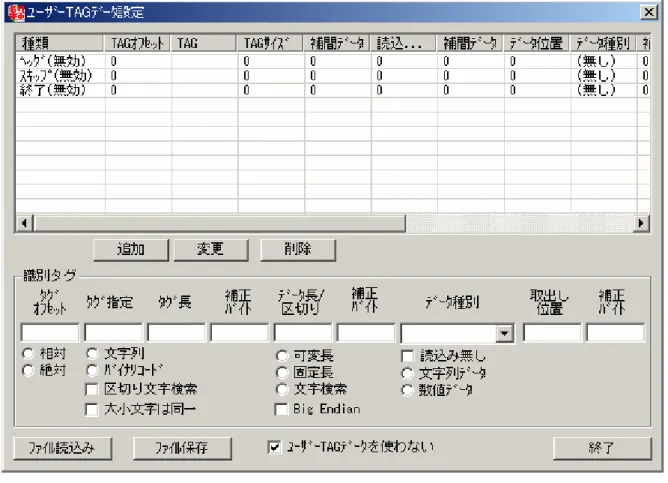
Task: Click the タグオフセット input field
Action: pos(50,333)
